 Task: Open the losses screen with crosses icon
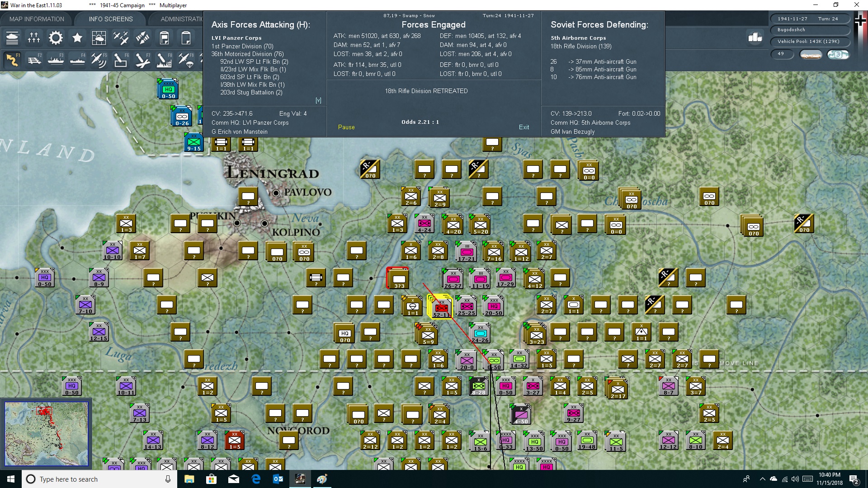(34, 38)
